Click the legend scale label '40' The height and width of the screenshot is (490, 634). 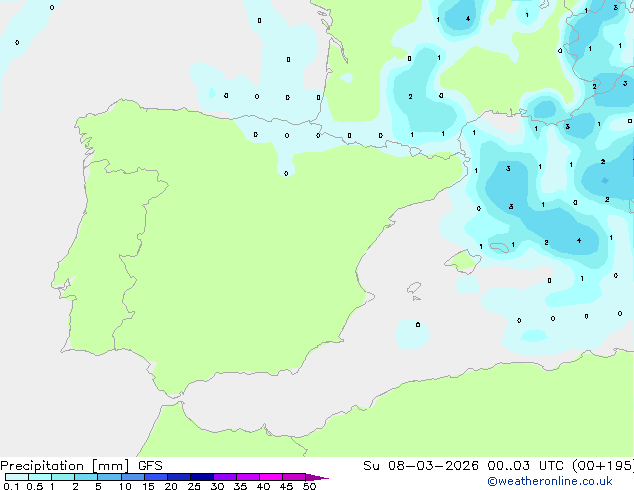pos(263,486)
